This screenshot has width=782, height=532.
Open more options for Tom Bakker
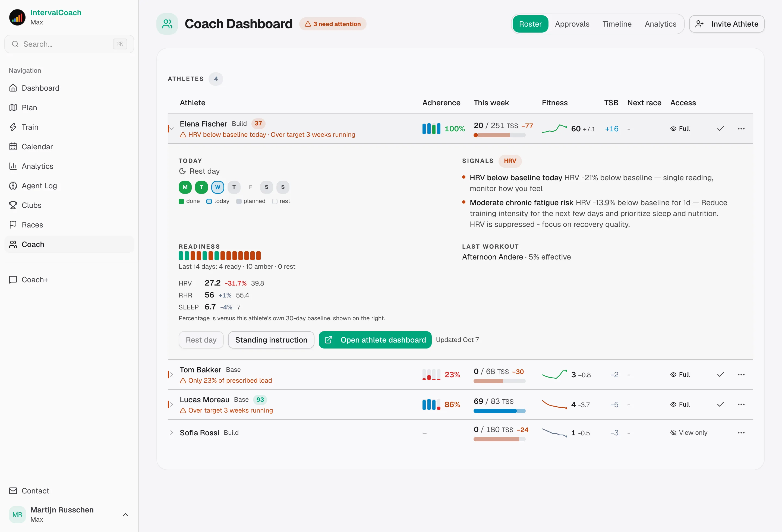pos(741,374)
